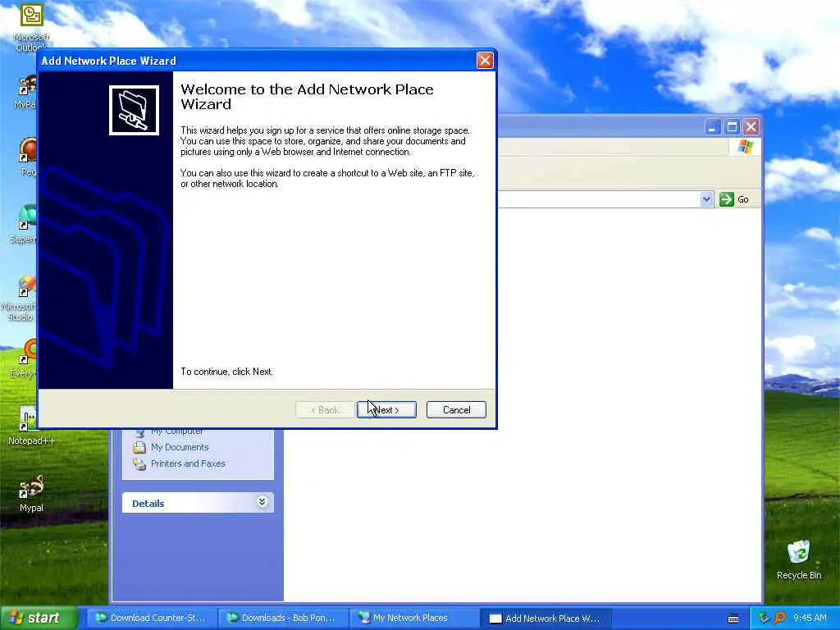
Task: Click the Add Network Place Wizard title bar
Action: (257, 61)
